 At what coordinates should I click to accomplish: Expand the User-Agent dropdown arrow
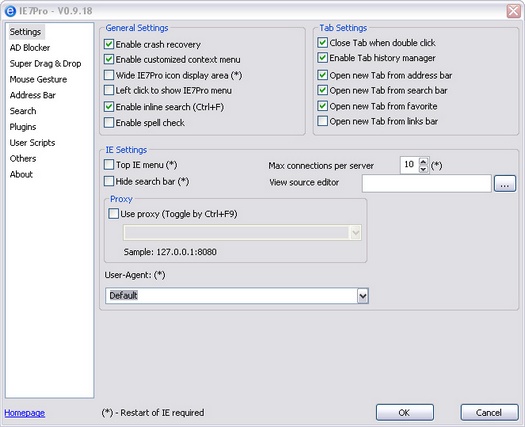[363, 296]
